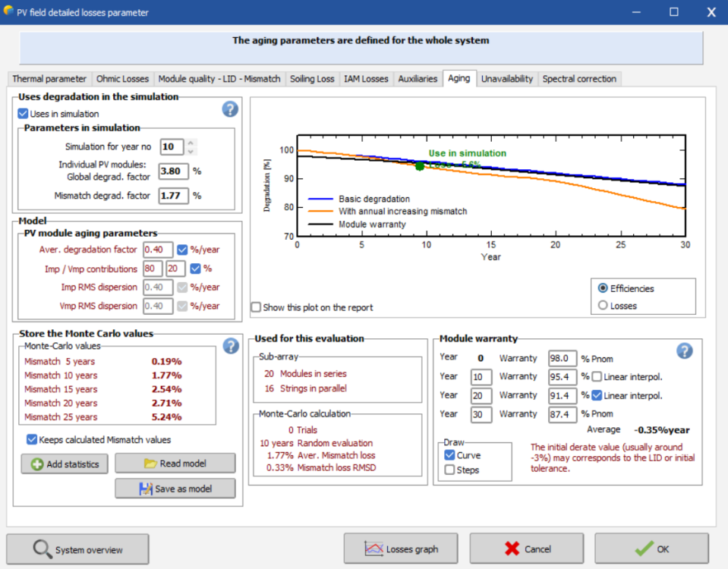Open the Losses graph

(402, 549)
